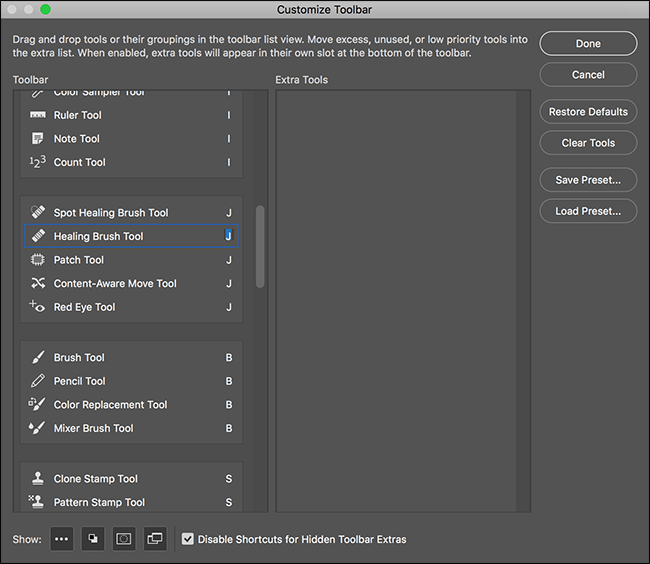Click the Count Tool shortcut letter I
Screen dimensions: 650x564
[x=229, y=162]
